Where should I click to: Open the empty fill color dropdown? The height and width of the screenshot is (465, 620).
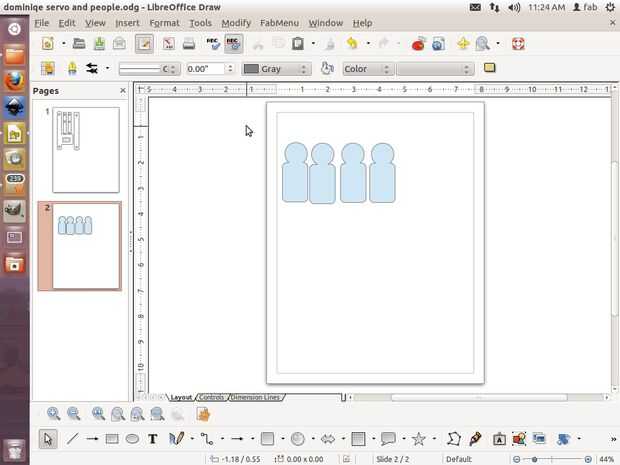[x=435, y=69]
